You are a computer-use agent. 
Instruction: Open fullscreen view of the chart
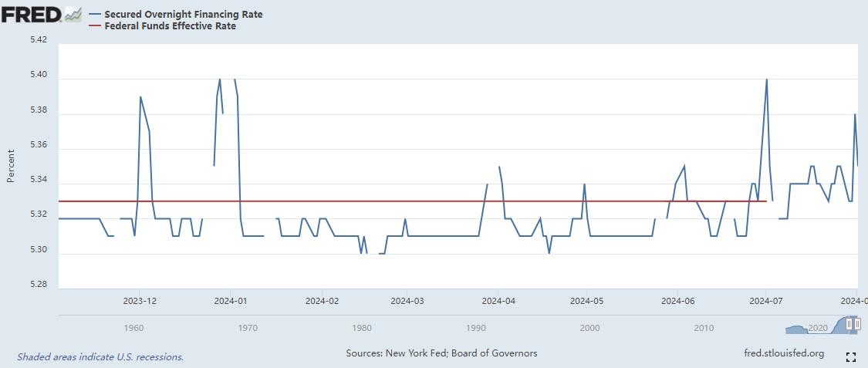(x=850, y=356)
